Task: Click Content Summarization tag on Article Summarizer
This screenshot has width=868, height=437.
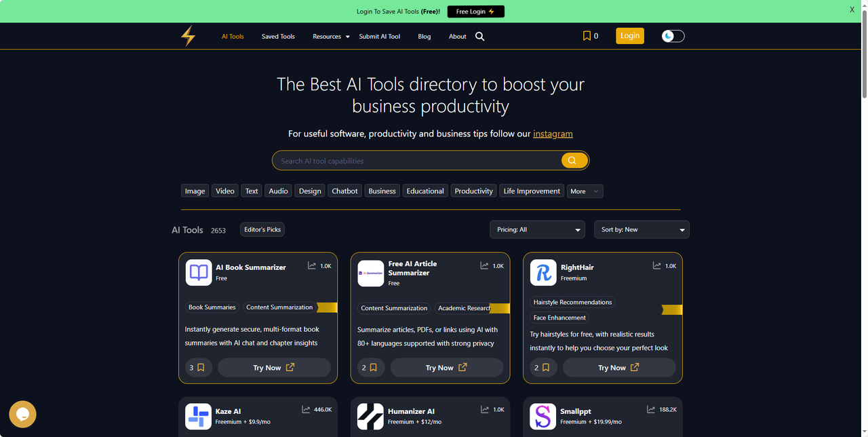Action: point(394,308)
